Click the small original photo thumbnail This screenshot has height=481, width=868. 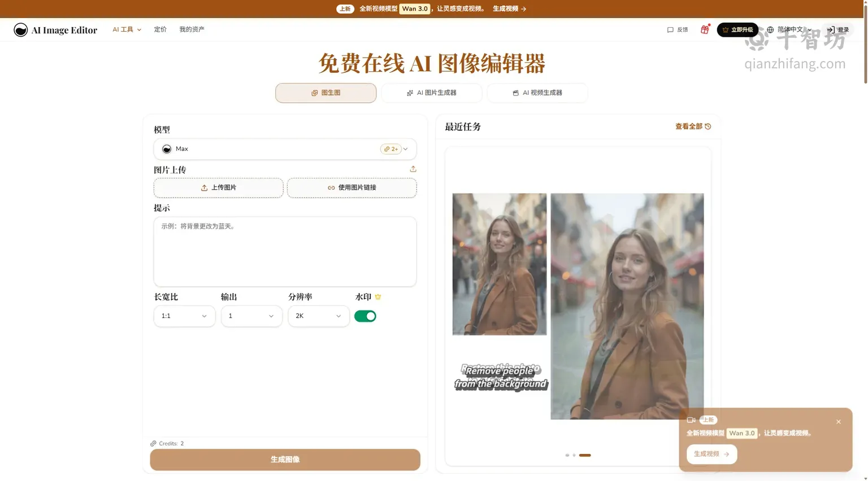[x=500, y=264]
